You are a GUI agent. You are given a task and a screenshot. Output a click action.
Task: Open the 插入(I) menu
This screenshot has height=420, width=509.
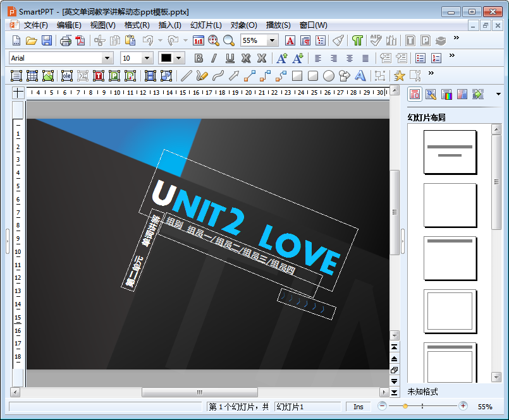point(169,25)
